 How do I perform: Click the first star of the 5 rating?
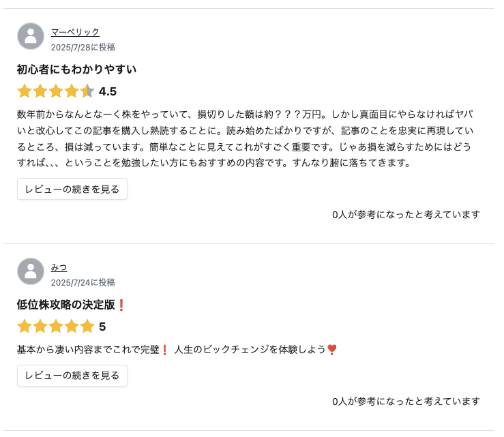(x=25, y=327)
